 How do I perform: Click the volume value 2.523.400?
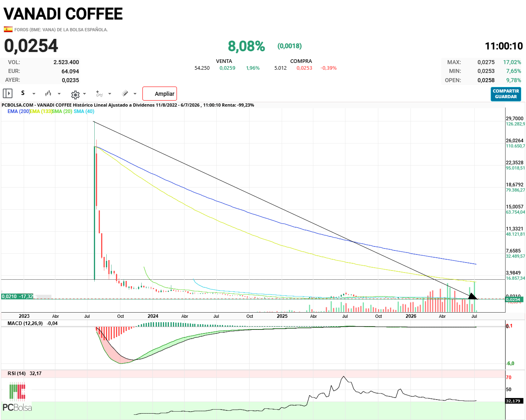point(66,62)
